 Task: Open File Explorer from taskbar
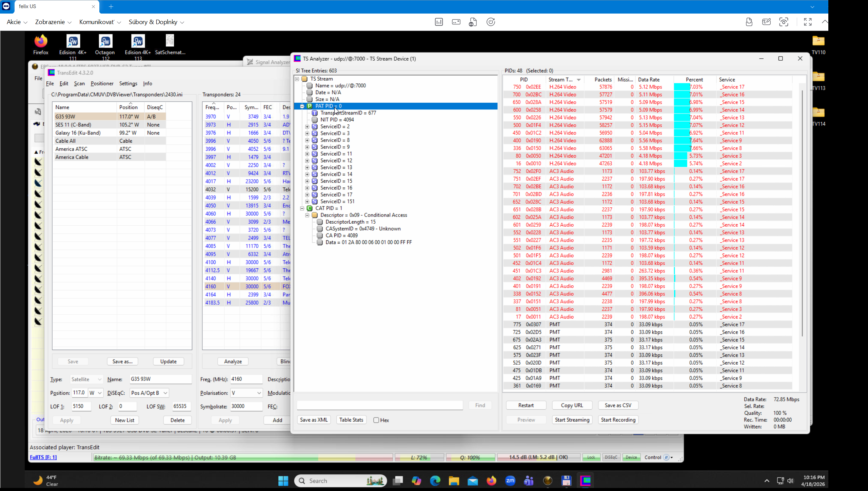(454, 480)
